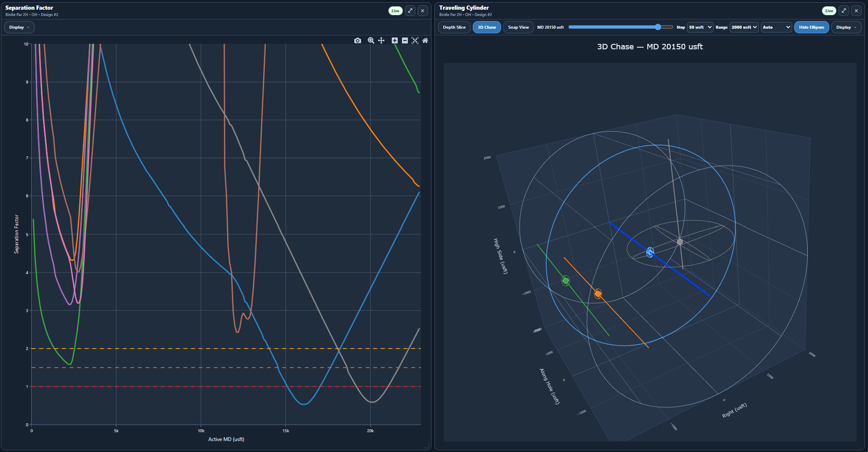Click the 'MD 20150 usft' label
This screenshot has width=868, height=452.
coord(550,27)
